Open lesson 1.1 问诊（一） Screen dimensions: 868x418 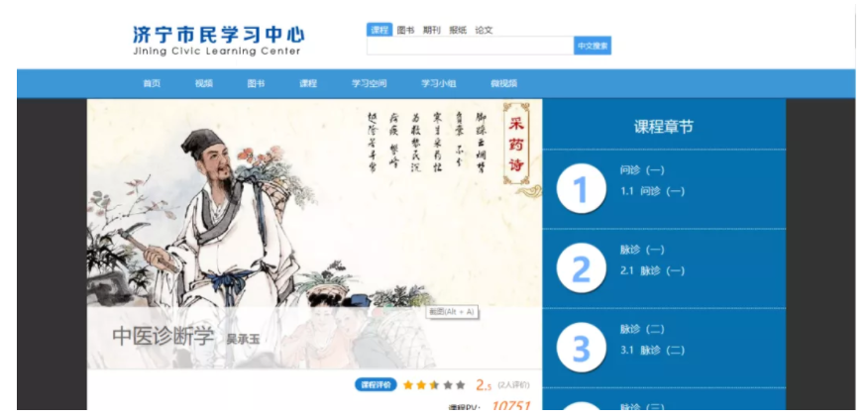(652, 191)
